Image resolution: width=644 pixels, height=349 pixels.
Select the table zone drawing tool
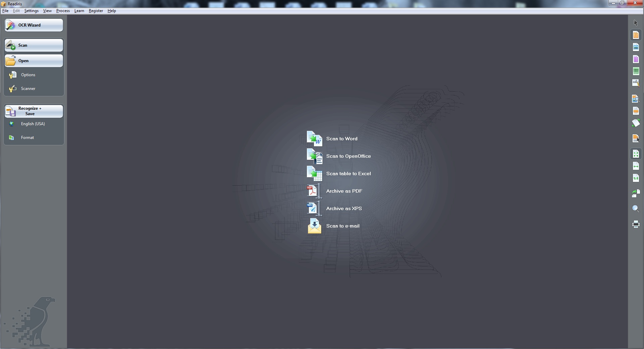tap(636, 59)
